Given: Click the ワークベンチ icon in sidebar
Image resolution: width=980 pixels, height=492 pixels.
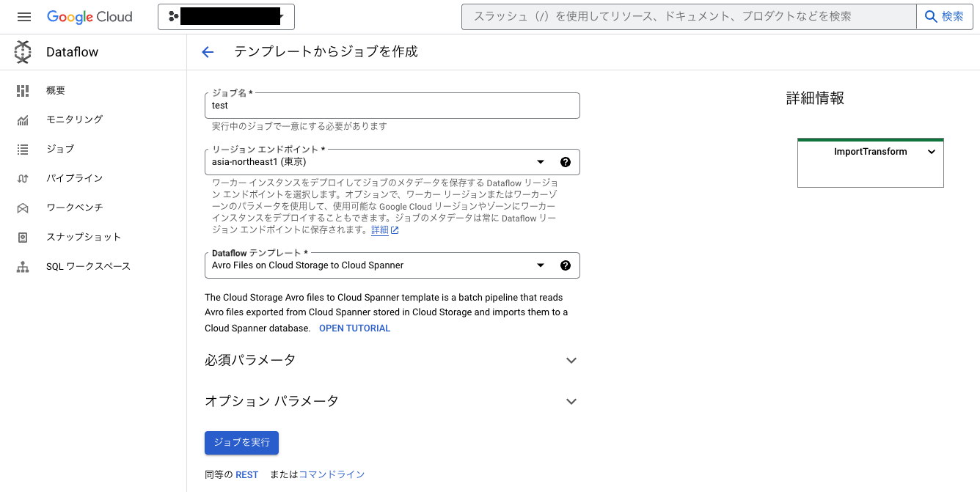Looking at the screenshot, I should [x=23, y=208].
